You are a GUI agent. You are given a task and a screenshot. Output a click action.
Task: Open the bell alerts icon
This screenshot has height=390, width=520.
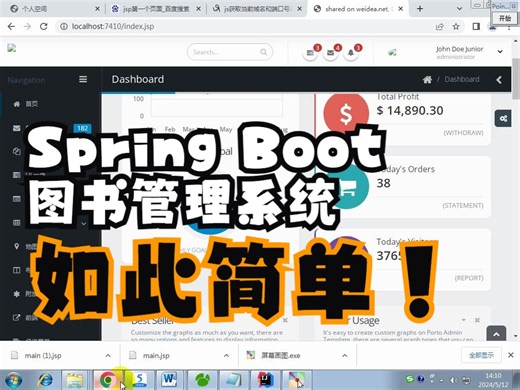pos(351,53)
